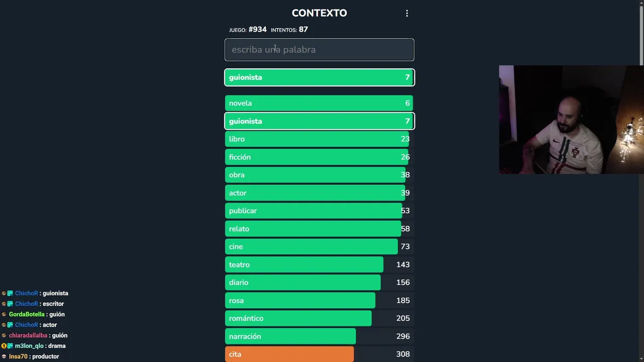Click the badge icon beside GordaBotella
Viewport: 644px width, 362px height.
pos(4,314)
